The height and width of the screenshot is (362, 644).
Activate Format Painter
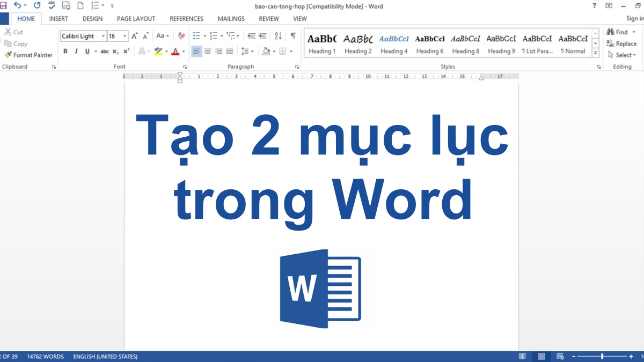[28, 55]
